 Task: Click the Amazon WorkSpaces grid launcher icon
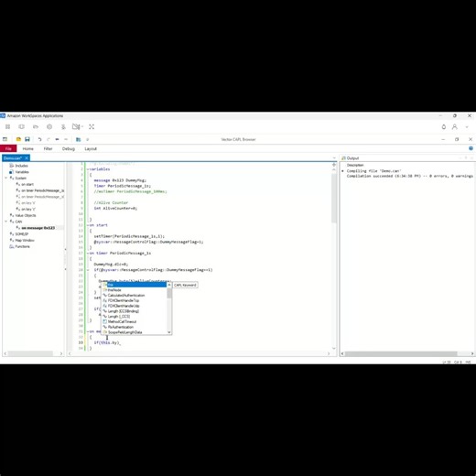point(7,126)
